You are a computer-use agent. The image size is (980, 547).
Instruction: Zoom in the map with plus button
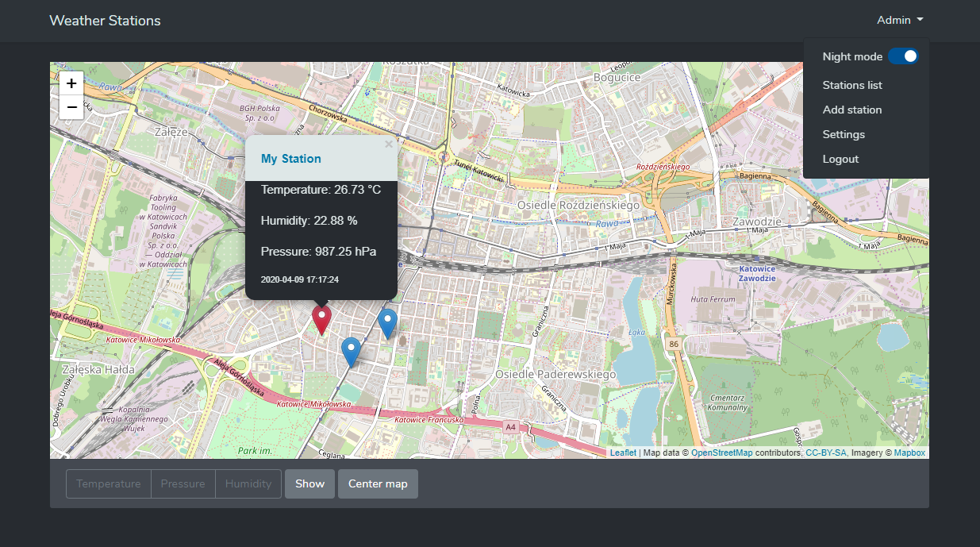pyautogui.click(x=71, y=83)
